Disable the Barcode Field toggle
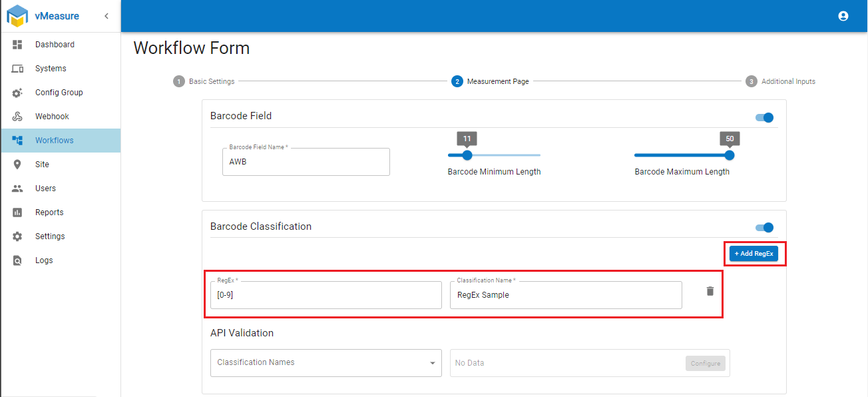 [x=765, y=118]
